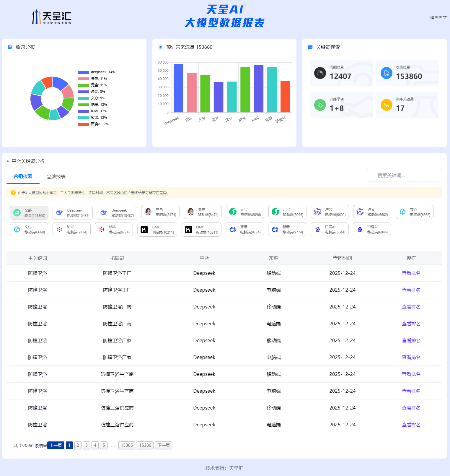Image resolution: width=450 pixels, height=476 pixels.
Task: Click the 问题总量 folder icon
Action: [320, 73]
